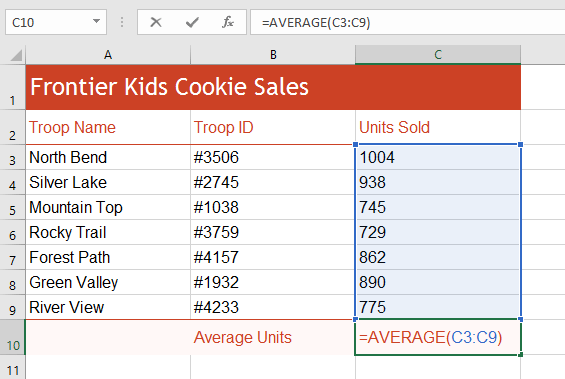
Task: Select the Average Units label cell
Action: click(273, 337)
